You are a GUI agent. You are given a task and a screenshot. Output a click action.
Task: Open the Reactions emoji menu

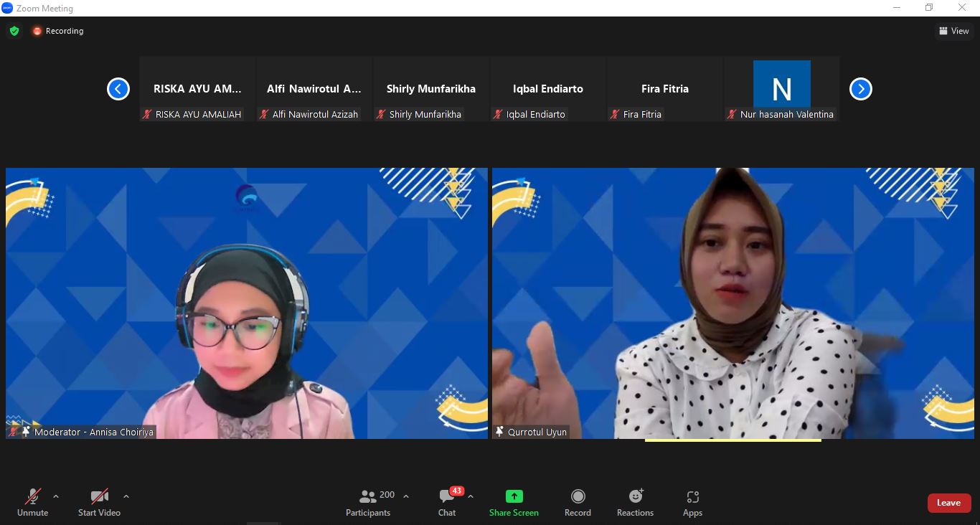pos(635,496)
